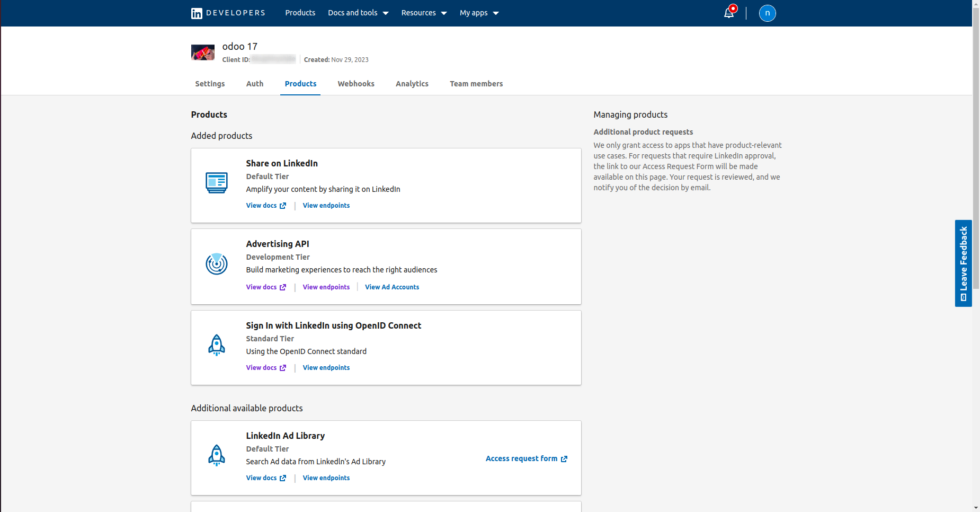Click external link icon of Share on LinkedIn View docs
The height and width of the screenshot is (512, 980).
[x=283, y=206]
